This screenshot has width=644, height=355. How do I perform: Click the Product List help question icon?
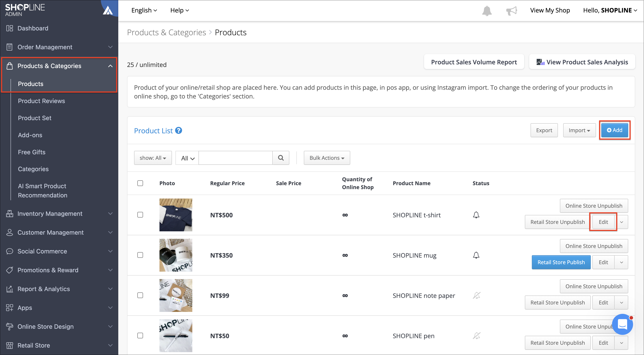179,130
